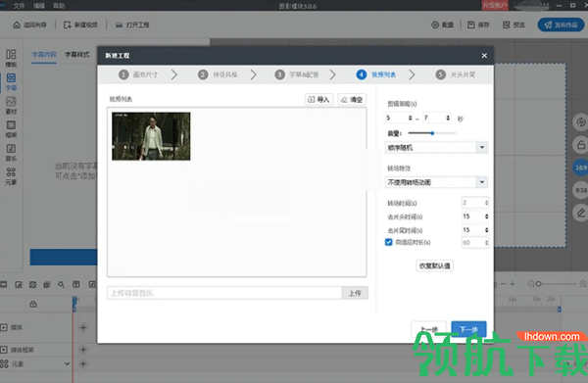Screen dimensions: 588x383
Task: Click the 恢复默认值 restore defaults button
Action: click(434, 265)
